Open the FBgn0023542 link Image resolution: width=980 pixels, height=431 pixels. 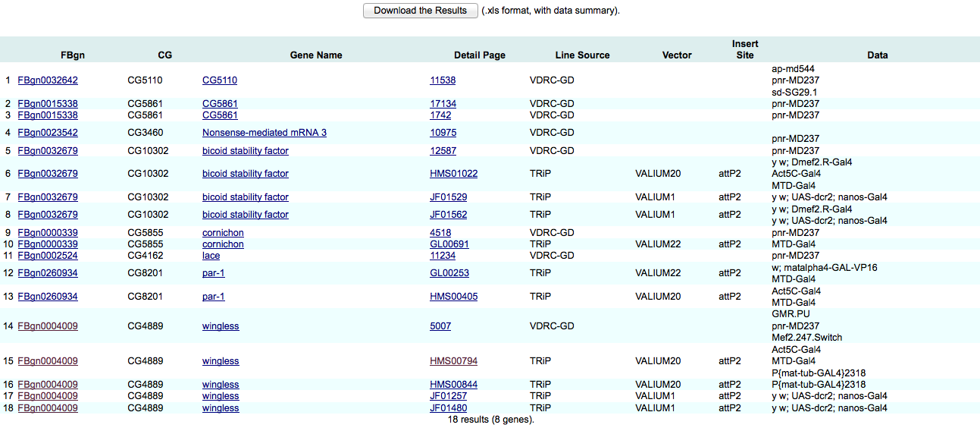tap(48, 133)
